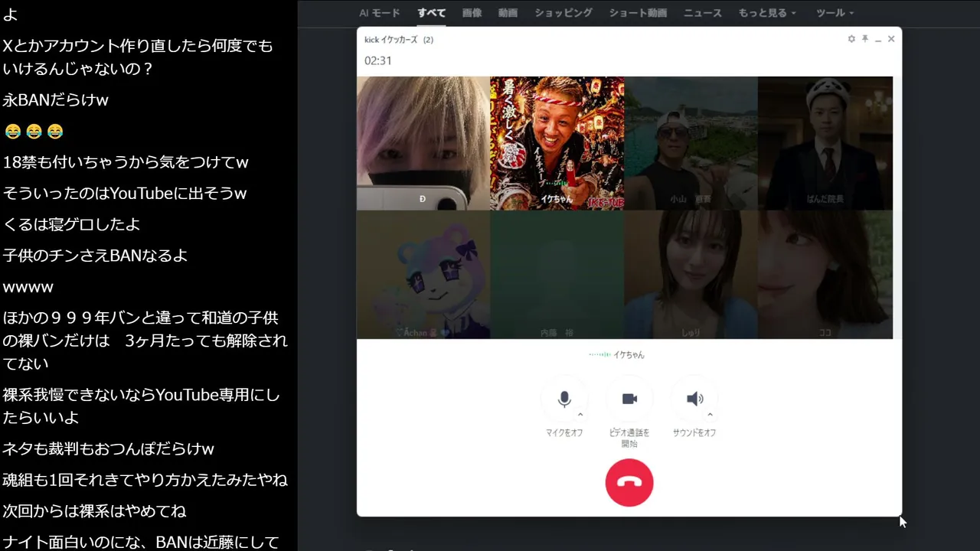Open the ショート動画 tab
Viewport: 980px width, 551px height.
click(x=638, y=13)
